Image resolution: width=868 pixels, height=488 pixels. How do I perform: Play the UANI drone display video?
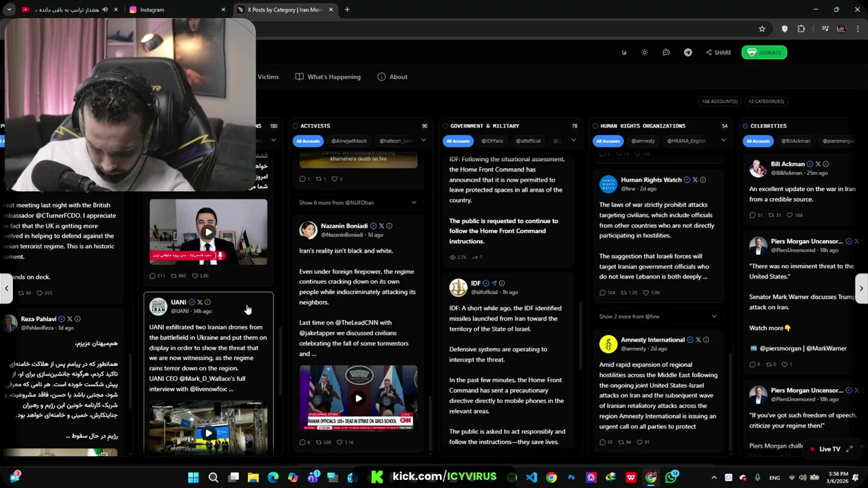[x=208, y=432]
